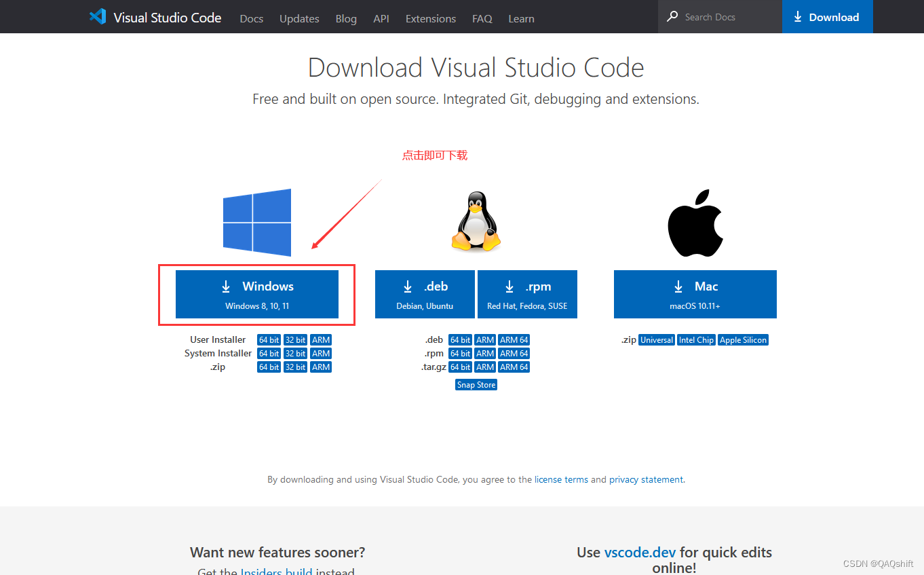Click the Visual Studio Code title text
Screen dimensions: 924x575
[x=168, y=18]
